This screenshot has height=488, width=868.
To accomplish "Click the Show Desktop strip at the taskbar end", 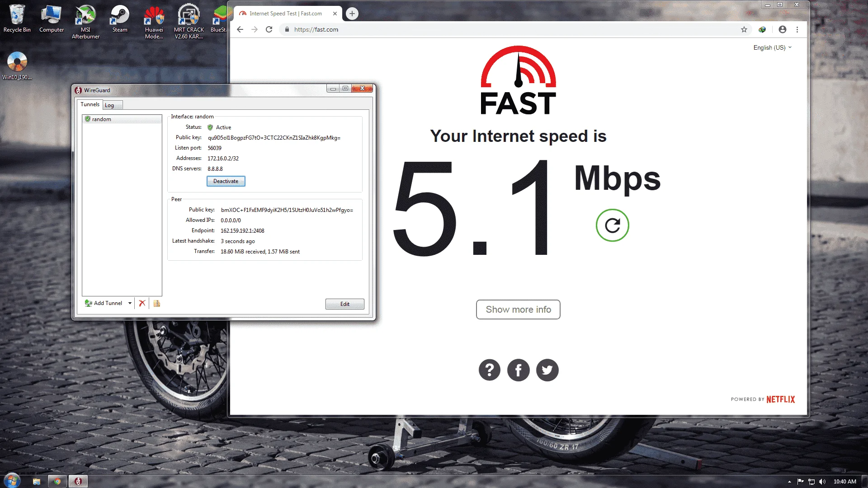I will pyautogui.click(x=864, y=481).
